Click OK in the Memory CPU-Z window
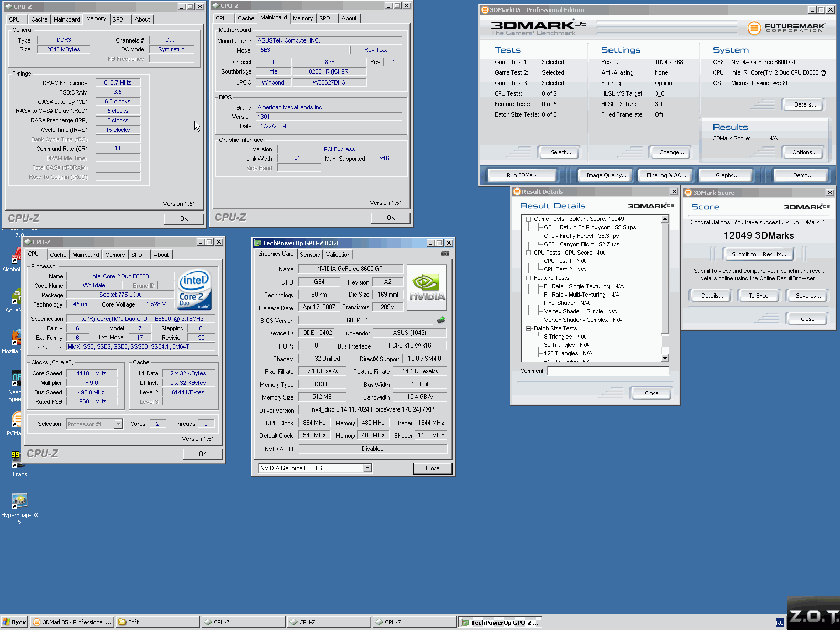 point(184,219)
